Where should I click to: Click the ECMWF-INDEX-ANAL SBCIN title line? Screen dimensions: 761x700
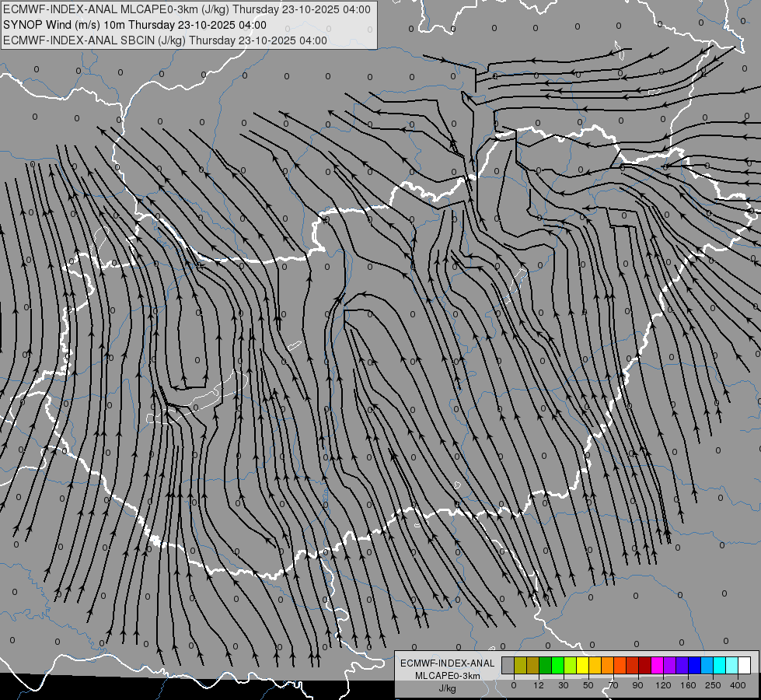[x=165, y=40]
